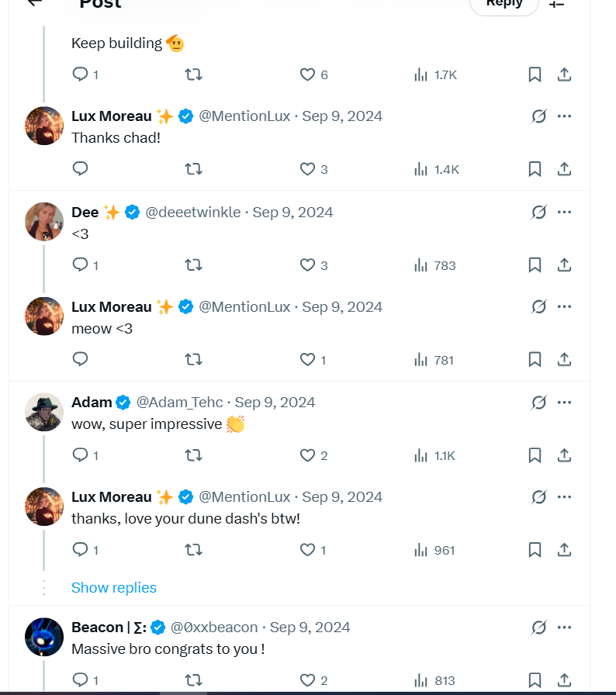Bookmark the "thanks, love your dune dash's" reply

click(535, 550)
